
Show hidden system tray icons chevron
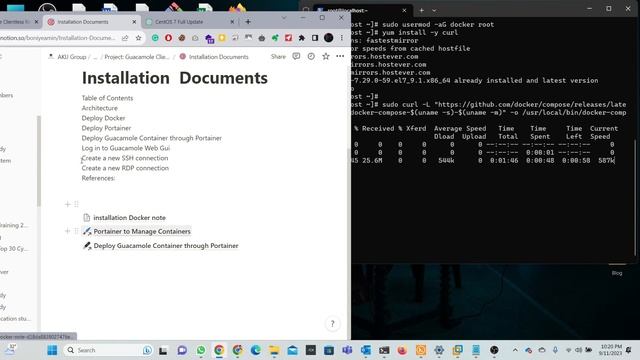pos(515,350)
